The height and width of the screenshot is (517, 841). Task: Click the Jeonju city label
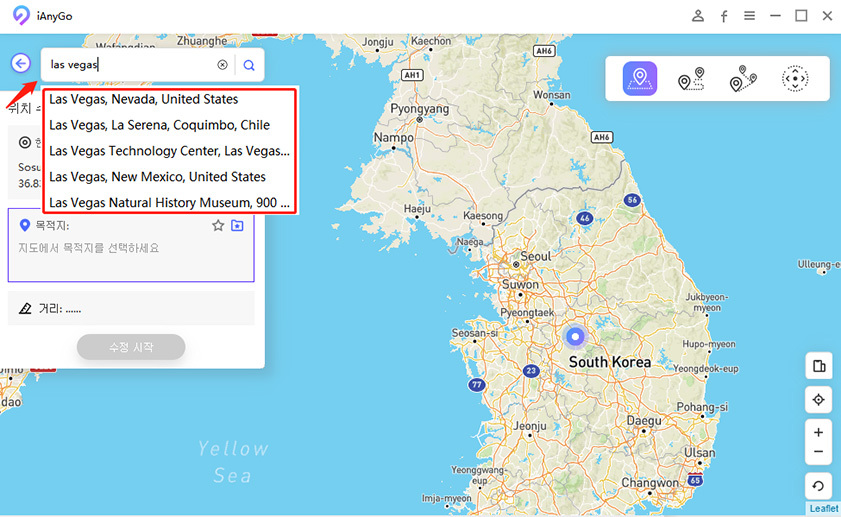click(x=530, y=426)
